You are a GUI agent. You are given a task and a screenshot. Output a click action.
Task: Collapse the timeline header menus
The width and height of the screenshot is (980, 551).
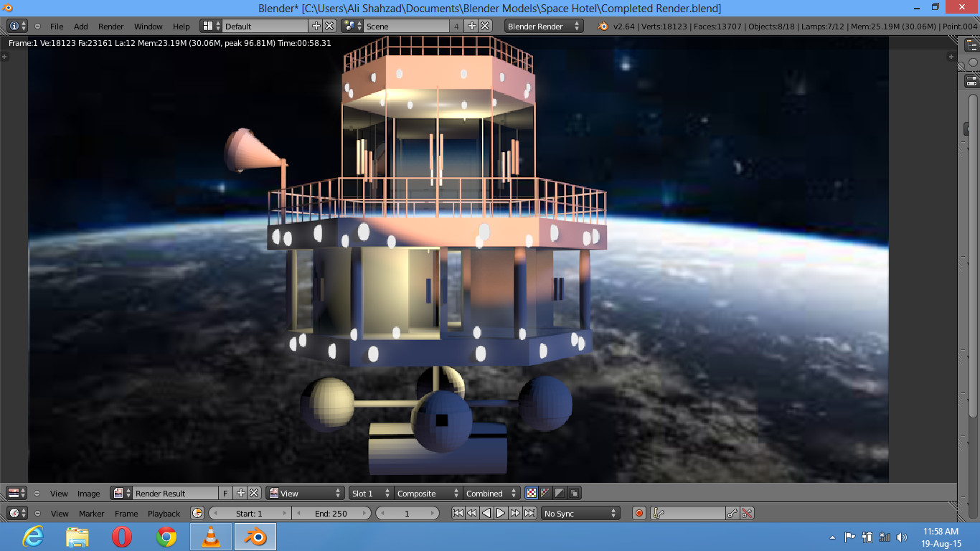[37, 514]
